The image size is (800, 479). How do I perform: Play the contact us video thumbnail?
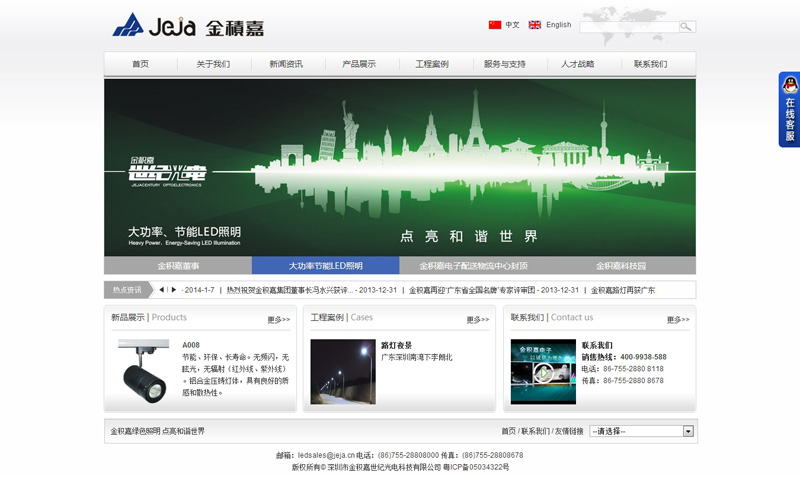[543, 371]
